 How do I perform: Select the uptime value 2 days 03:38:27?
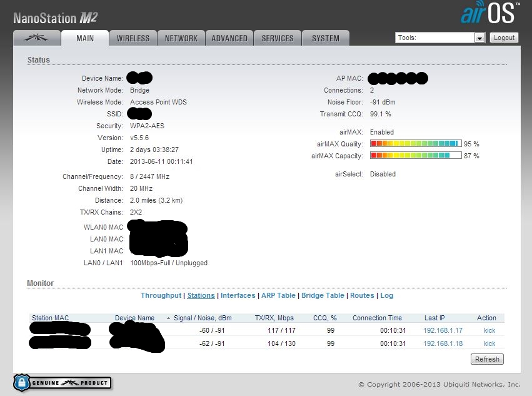tap(154, 150)
